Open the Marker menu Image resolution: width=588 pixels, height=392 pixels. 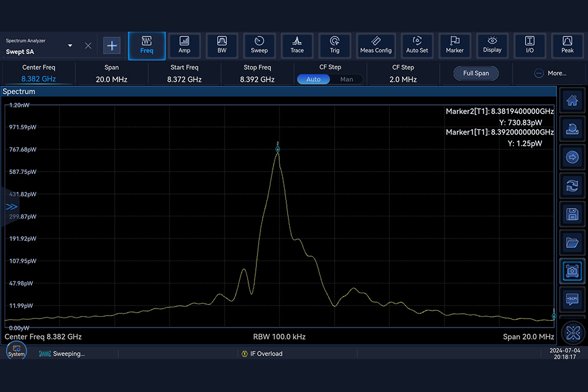tap(455, 45)
